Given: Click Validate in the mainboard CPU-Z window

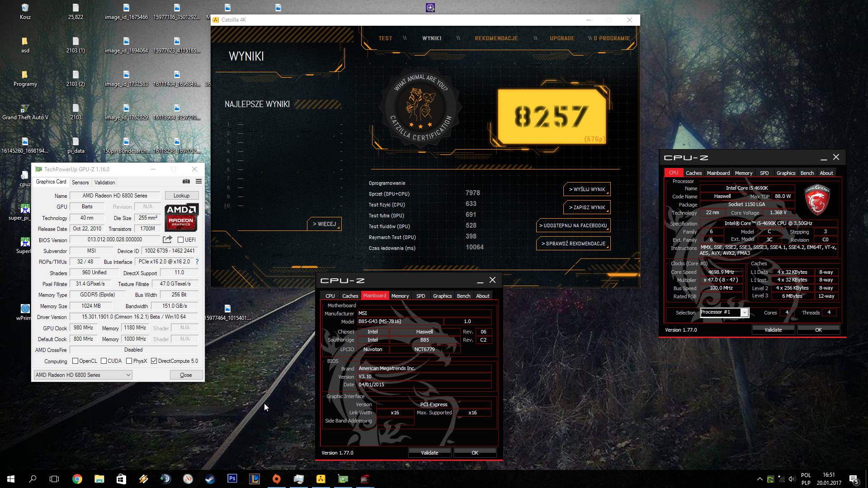Looking at the screenshot, I should click(x=429, y=453).
